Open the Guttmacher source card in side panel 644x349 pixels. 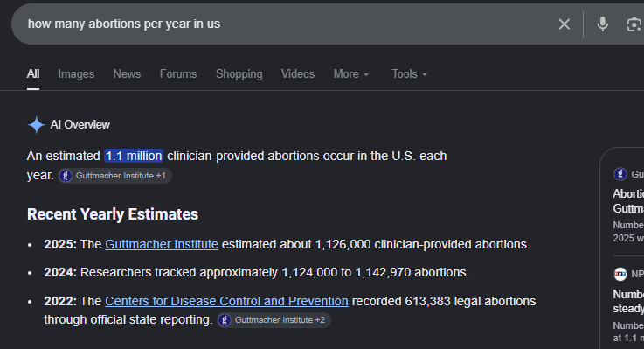point(628,206)
